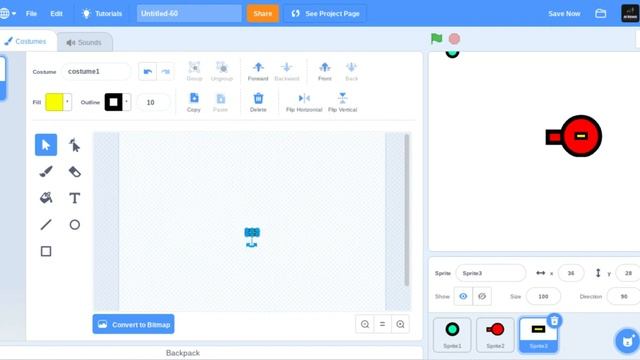Click the Undo arrow button

(x=147, y=72)
